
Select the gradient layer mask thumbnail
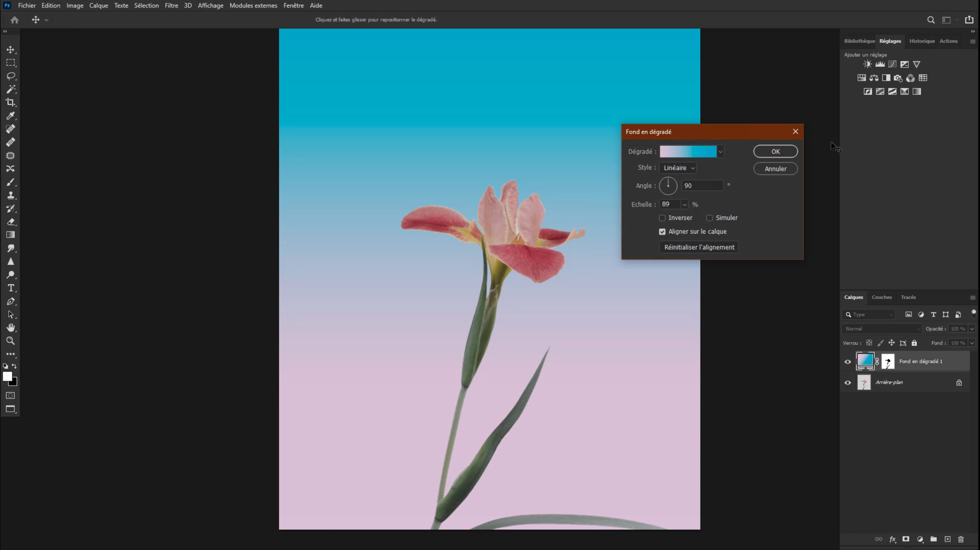pos(888,362)
